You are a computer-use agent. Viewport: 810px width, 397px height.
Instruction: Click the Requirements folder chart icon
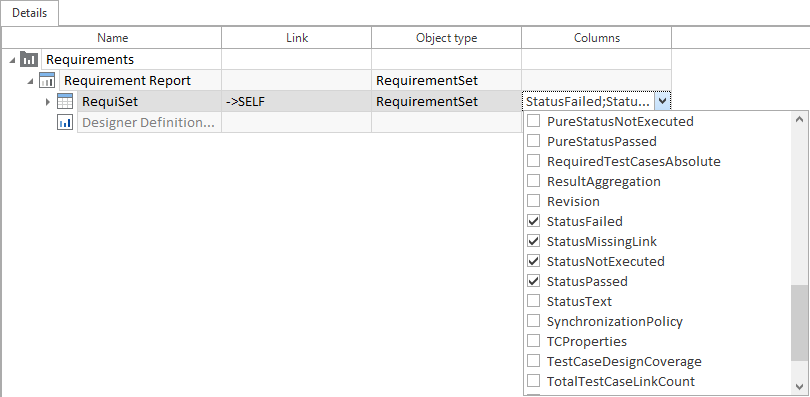29,59
